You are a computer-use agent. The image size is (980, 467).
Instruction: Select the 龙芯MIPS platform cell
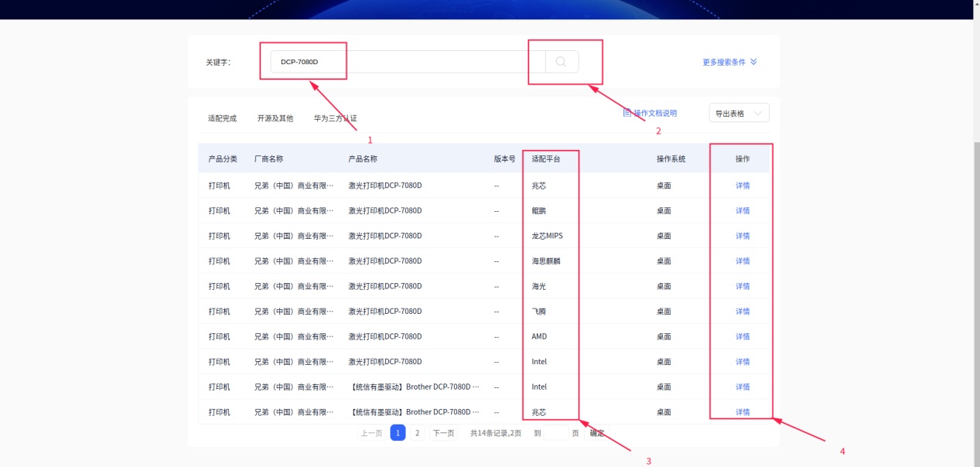548,236
